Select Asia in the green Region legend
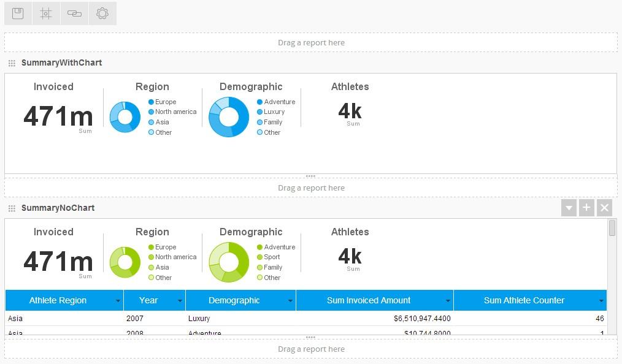 (159, 267)
